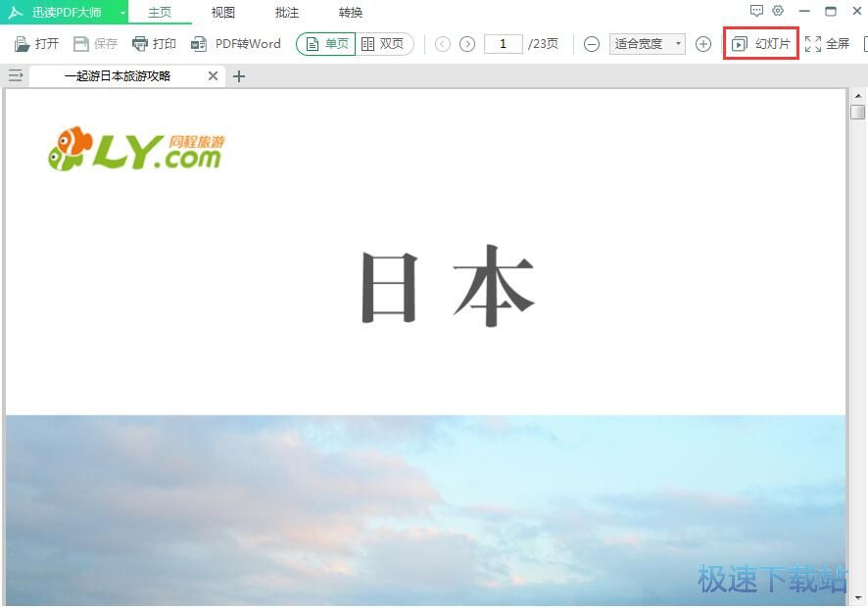Print the document using 打印
Screen dimensions: 868x608
[x=155, y=43]
